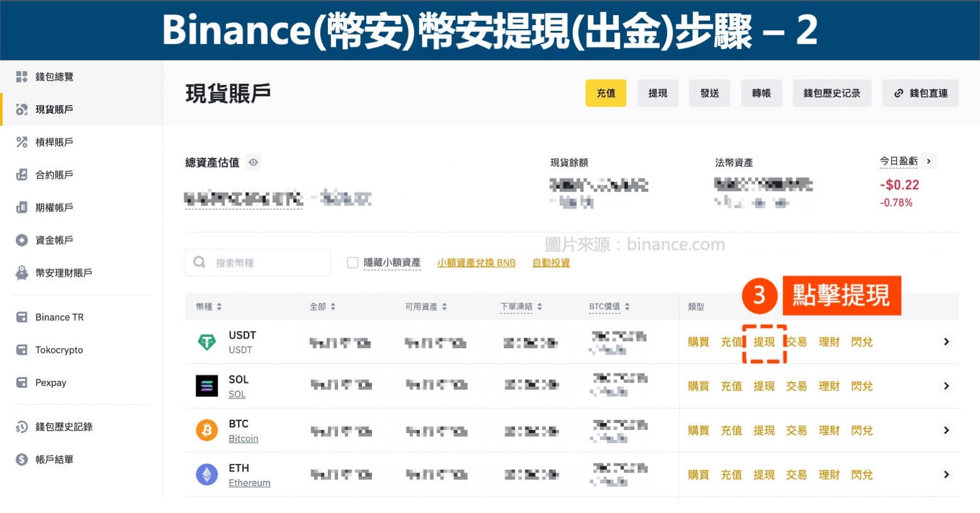This screenshot has width=980, height=513.
Task: Enable the 隱藏小額資產 checkbox
Action: point(352,262)
